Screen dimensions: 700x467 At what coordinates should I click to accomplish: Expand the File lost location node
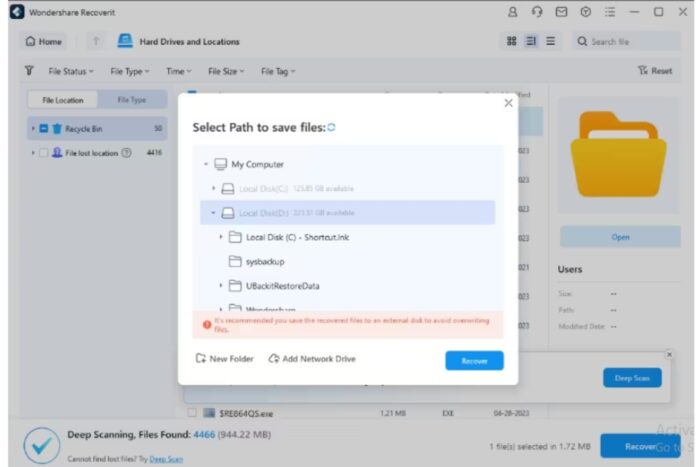point(33,153)
